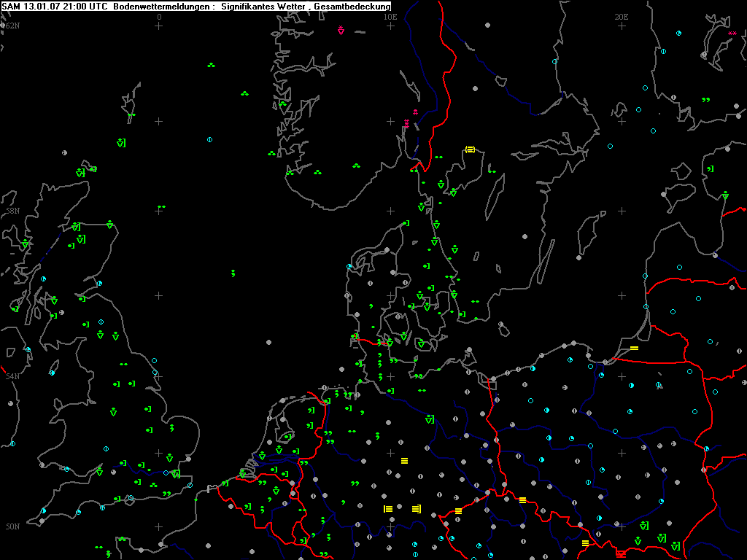Screen dimensions: 747x560
Task: Click the green comma symbol in the North Sea
Action: click(233, 273)
